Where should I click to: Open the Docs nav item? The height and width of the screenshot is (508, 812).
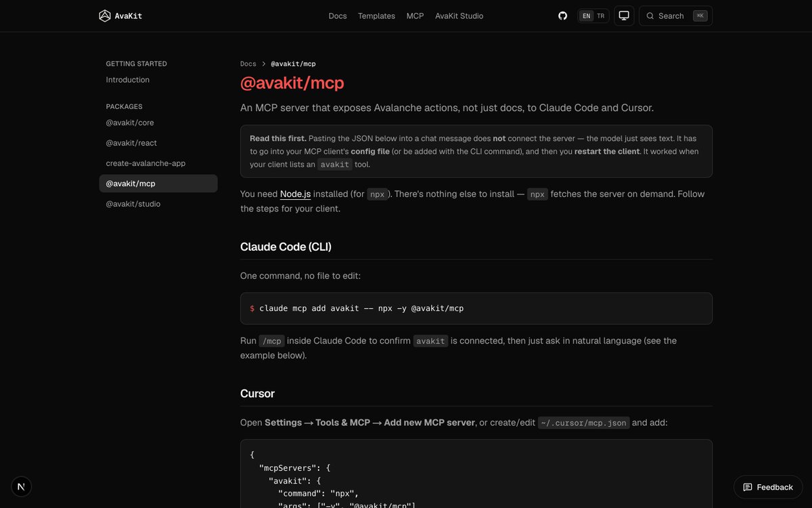click(x=338, y=16)
